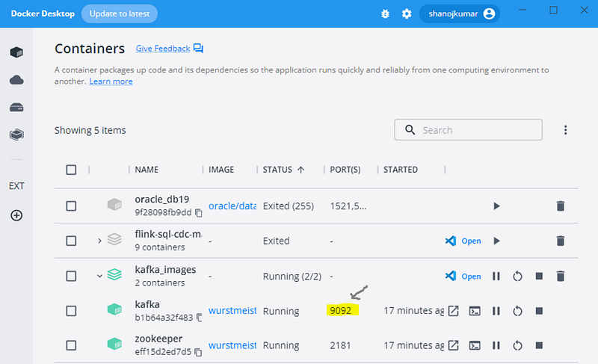
Task: Stop the kafka container
Action: point(539,311)
